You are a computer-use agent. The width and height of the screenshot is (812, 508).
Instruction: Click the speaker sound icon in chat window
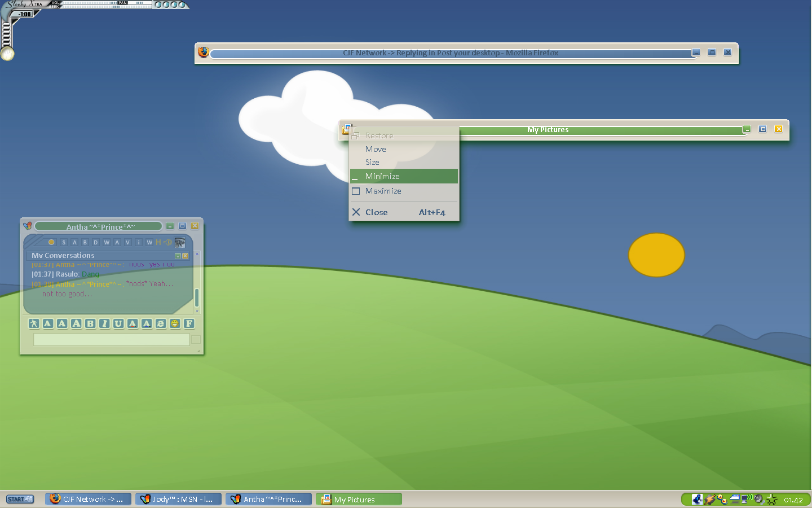point(167,242)
